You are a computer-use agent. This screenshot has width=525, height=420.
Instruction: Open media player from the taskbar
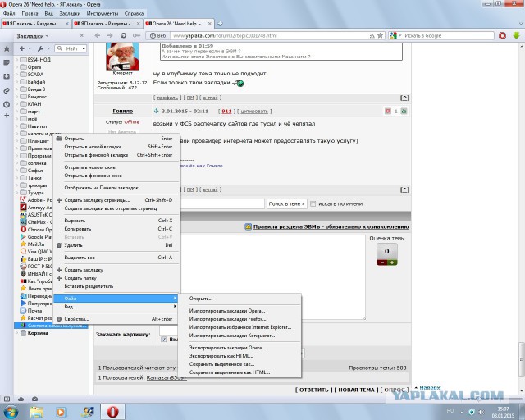tap(62, 412)
